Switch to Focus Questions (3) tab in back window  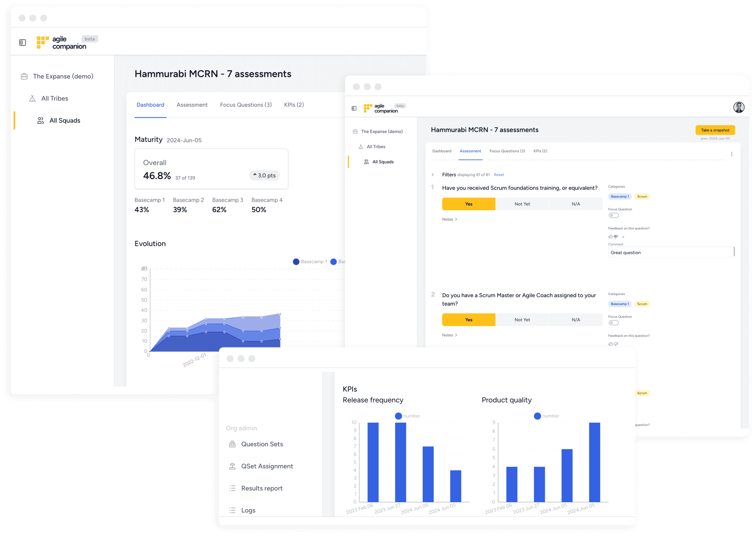[x=246, y=105]
